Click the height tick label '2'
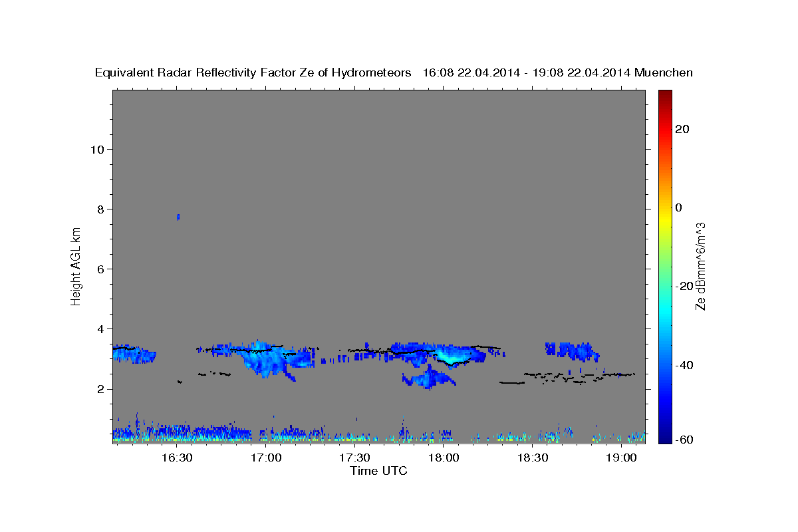 pos(100,389)
